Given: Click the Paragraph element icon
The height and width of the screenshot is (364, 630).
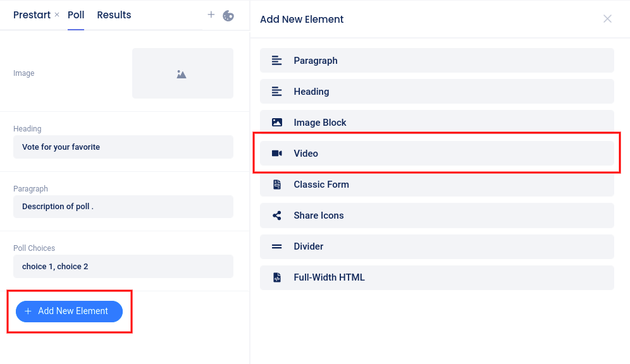Looking at the screenshot, I should (276, 61).
